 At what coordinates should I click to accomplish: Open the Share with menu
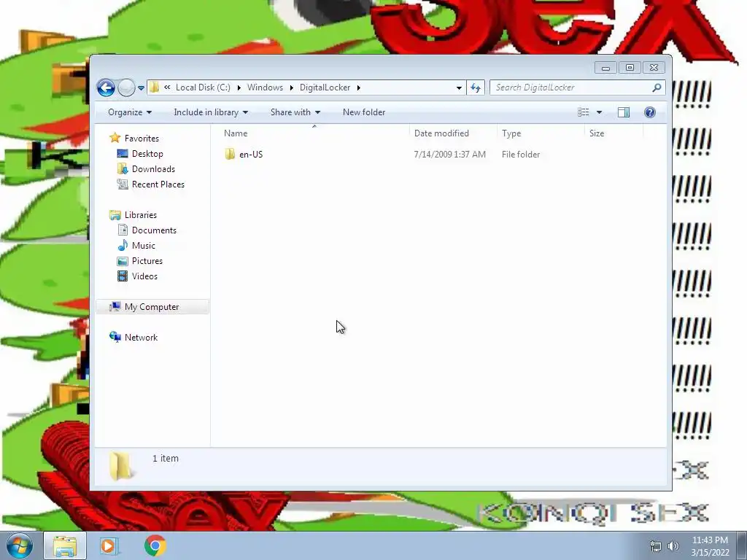(x=295, y=112)
